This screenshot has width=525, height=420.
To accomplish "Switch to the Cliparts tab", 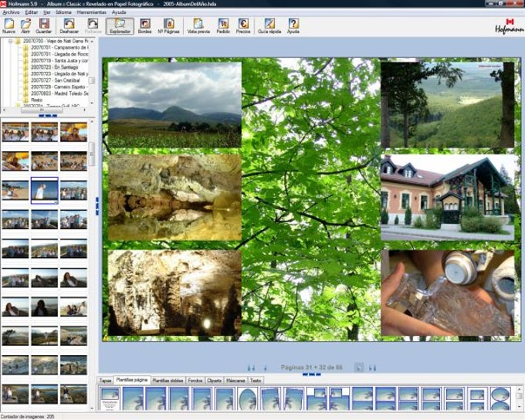I will pyautogui.click(x=215, y=381).
